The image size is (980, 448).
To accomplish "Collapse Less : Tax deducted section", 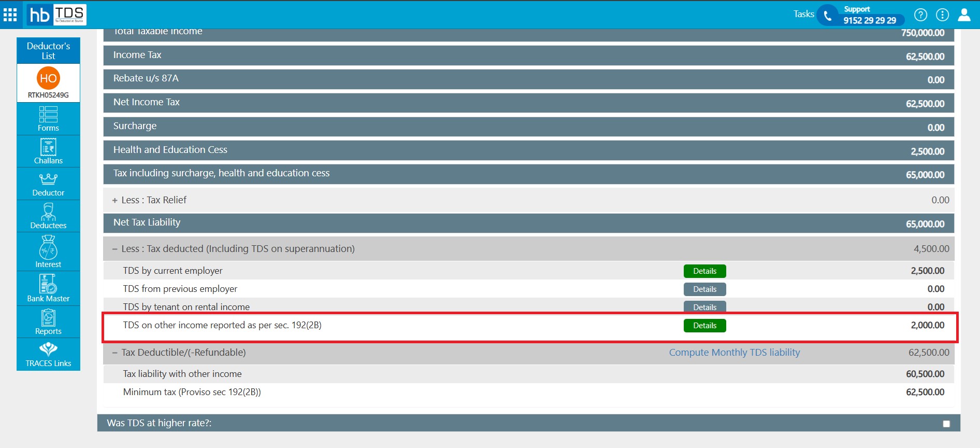I will (x=115, y=249).
